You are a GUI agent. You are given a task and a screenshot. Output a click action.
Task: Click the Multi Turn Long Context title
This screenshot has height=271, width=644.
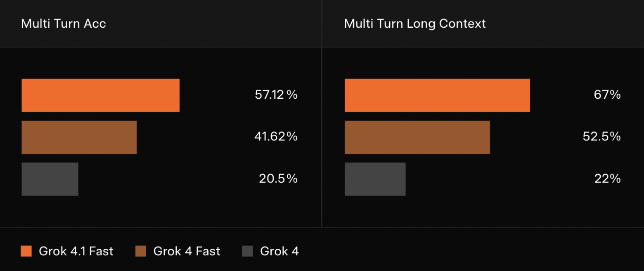[415, 24]
